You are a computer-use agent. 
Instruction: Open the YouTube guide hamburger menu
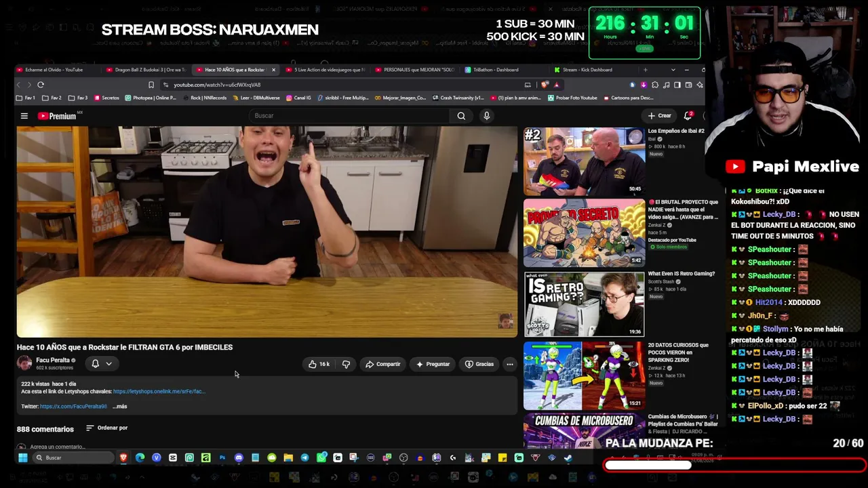[x=24, y=116]
